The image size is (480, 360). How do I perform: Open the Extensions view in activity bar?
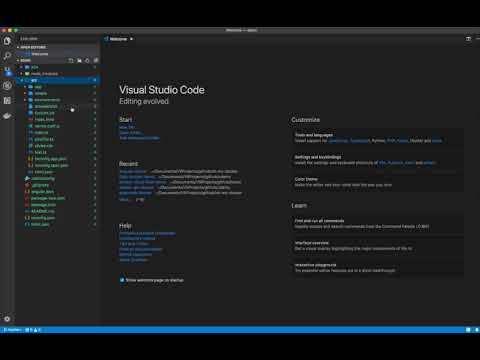pos(7,100)
